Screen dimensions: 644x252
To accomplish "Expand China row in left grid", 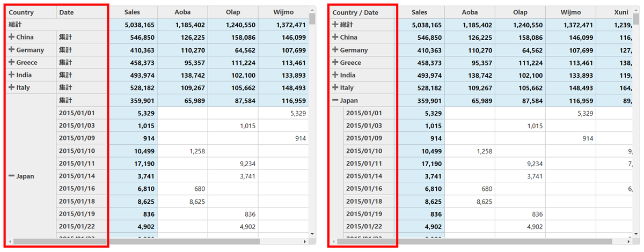I will click(x=11, y=37).
